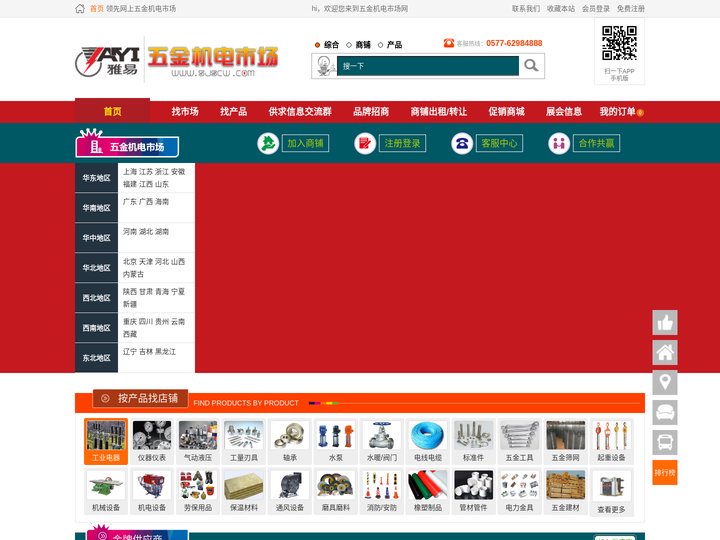Select the 轴承 product category
The width and height of the screenshot is (720, 540).
tap(290, 441)
